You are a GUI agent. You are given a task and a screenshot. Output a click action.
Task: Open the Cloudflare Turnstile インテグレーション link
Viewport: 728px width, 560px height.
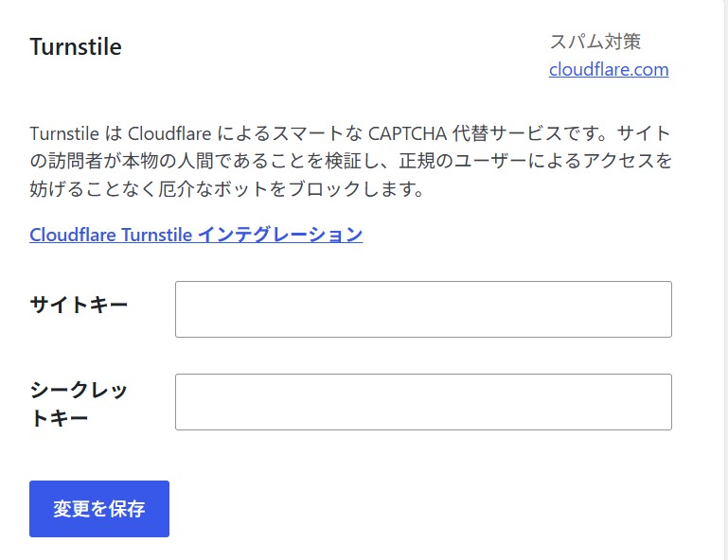[x=196, y=235]
